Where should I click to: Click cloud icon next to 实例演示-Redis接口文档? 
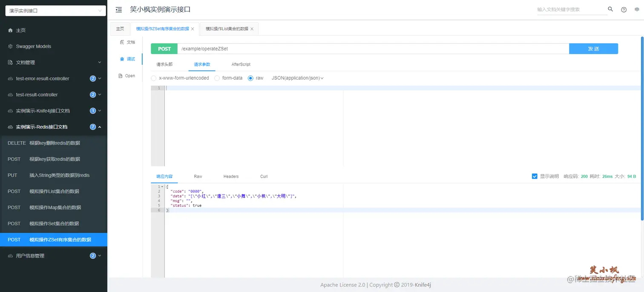pyautogui.click(x=10, y=127)
